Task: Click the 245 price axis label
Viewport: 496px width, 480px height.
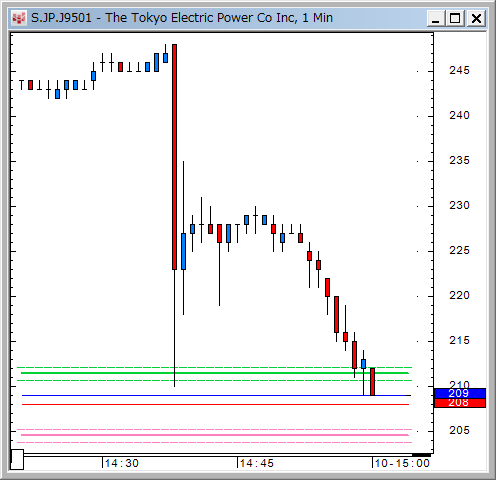Action: pos(459,71)
